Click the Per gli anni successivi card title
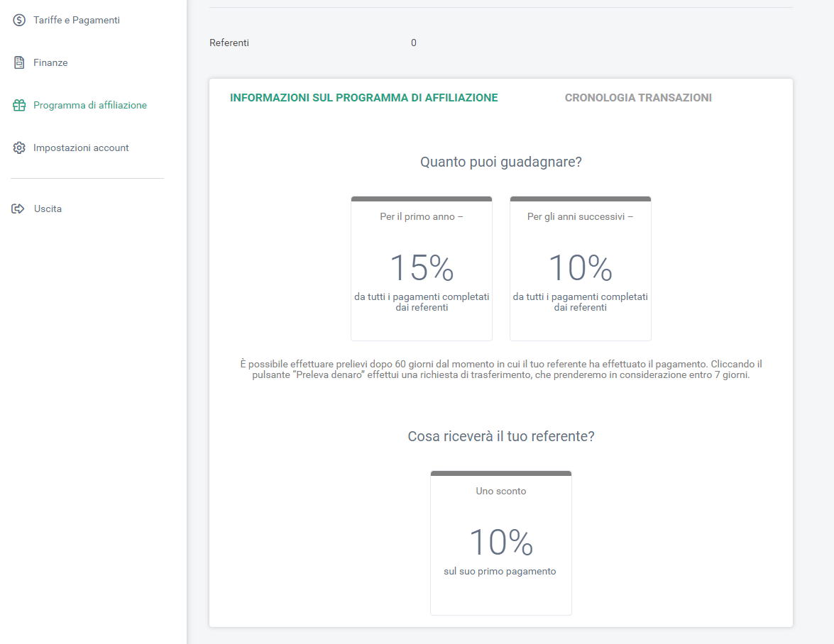 [x=581, y=217]
